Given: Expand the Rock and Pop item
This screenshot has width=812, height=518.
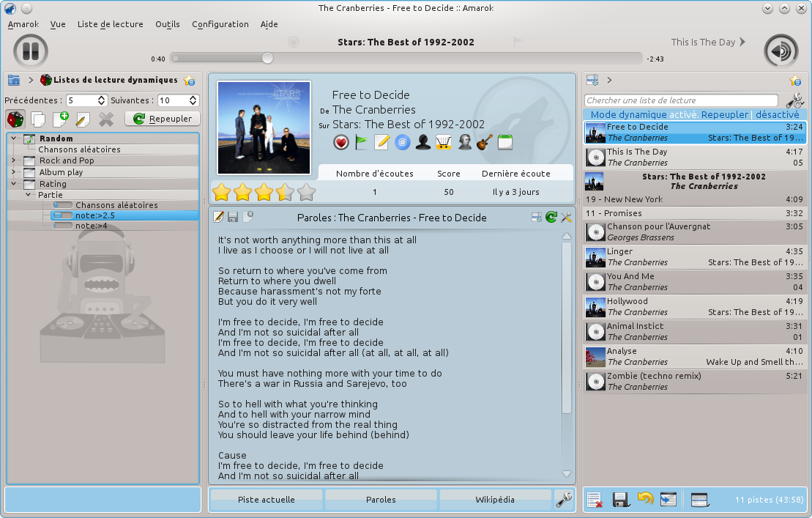Looking at the screenshot, I should (x=14, y=160).
